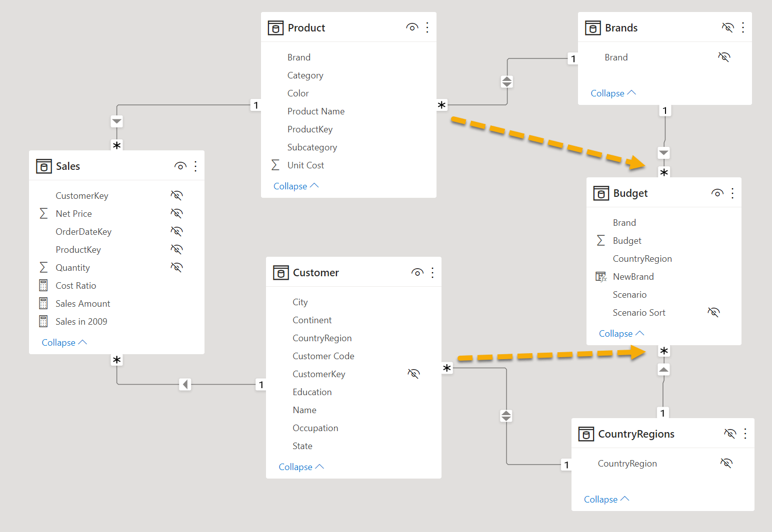Select bidirectional filter between Product and Brands
Image resolution: width=772 pixels, height=532 pixels.
[x=507, y=81]
